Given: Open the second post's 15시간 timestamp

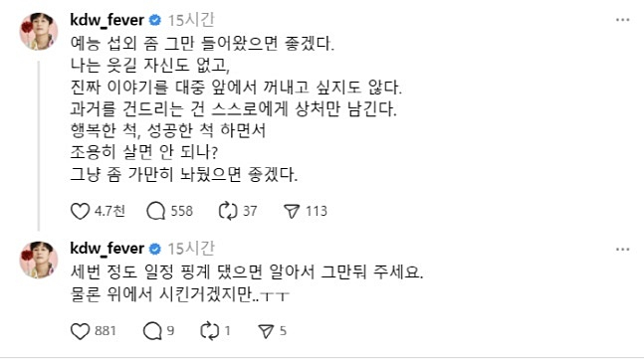Looking at the screenshot, I should click(x=191, y=249).
